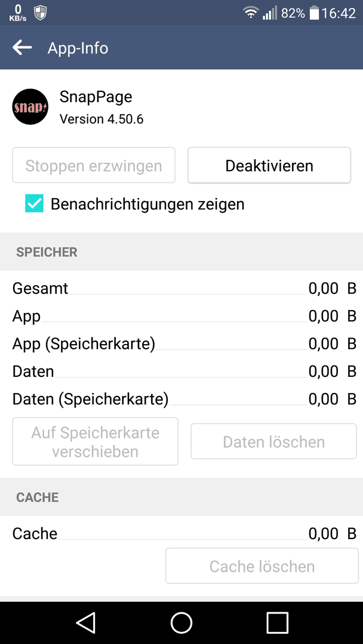Tap the Deaktivieren button

(x=269, y=166)
